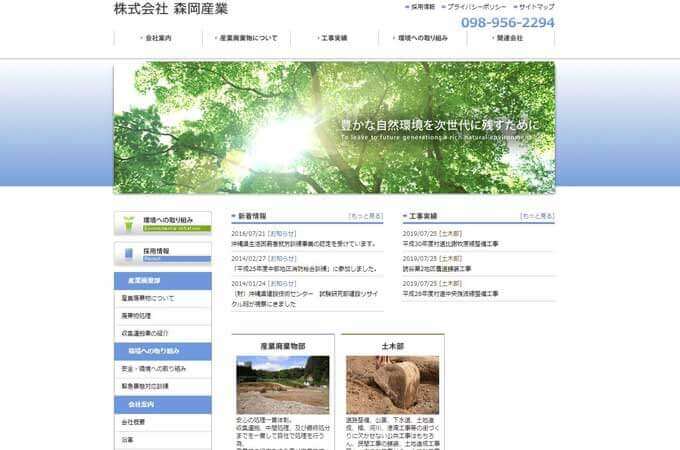Viewport: 680px width, 450px height.
Task: Click the 098-956-2294 phone number
Action: pyautogui.click(x=508, y=22)
